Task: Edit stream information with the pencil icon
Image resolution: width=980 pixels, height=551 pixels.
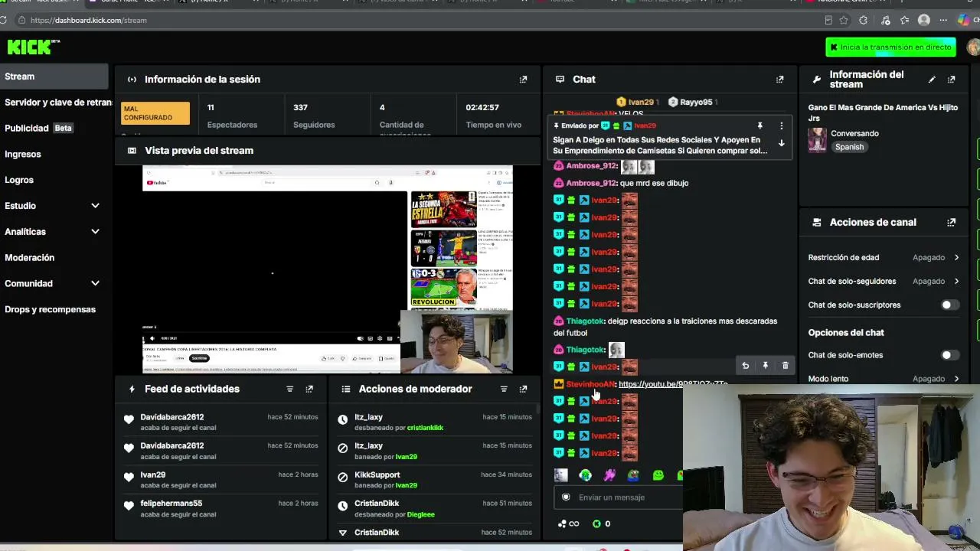Action: coord(932,80)
